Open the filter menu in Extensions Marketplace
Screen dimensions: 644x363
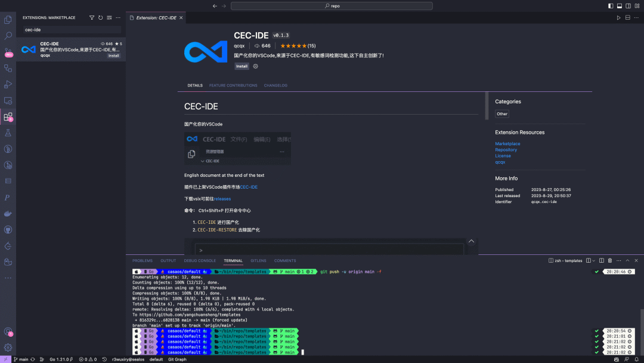coord(92,17)
